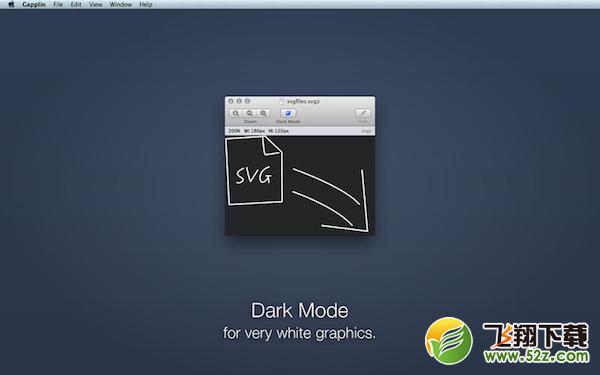Click the green leaf watermark logo
Screen dimensions: 600x375
pos(449,341)
